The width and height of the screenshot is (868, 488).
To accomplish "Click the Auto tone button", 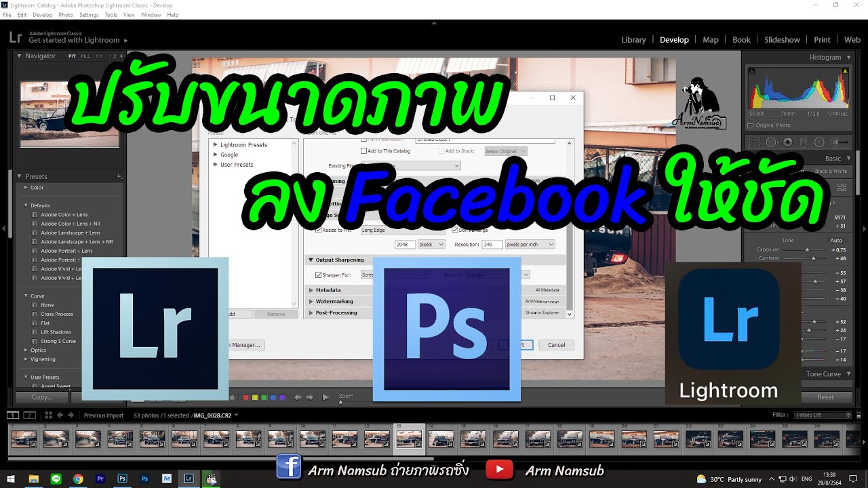I will (836, 241).
